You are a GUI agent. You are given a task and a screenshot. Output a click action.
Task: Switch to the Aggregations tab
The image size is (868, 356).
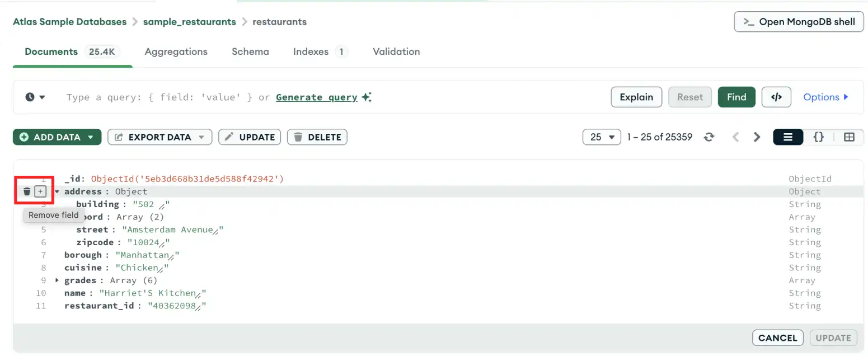click(x=176, y=51)
